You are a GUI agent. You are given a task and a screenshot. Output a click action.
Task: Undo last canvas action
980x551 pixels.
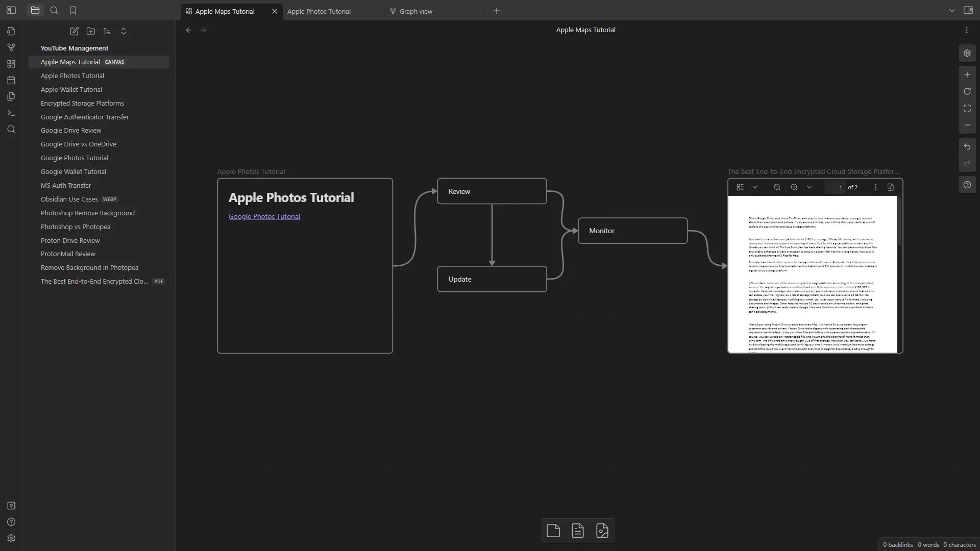967,147
